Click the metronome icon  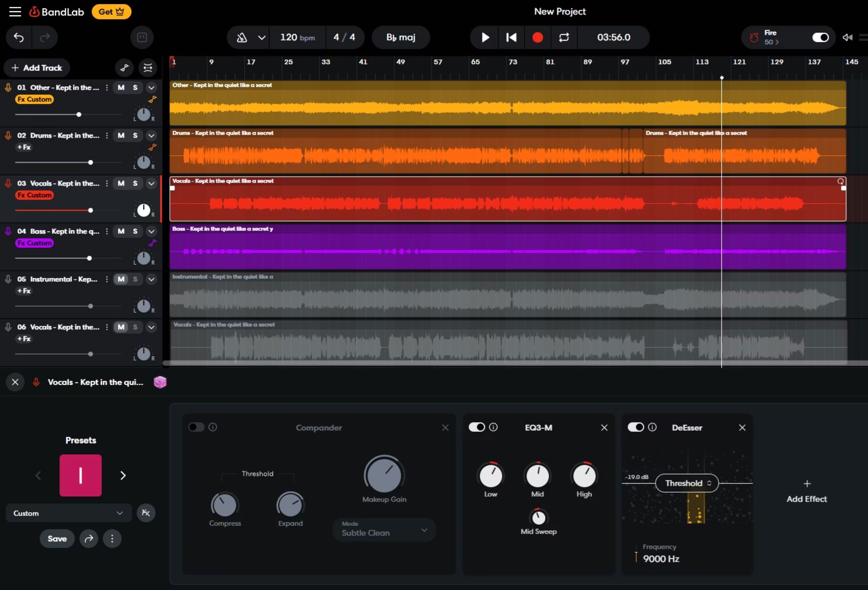(242, 37)
